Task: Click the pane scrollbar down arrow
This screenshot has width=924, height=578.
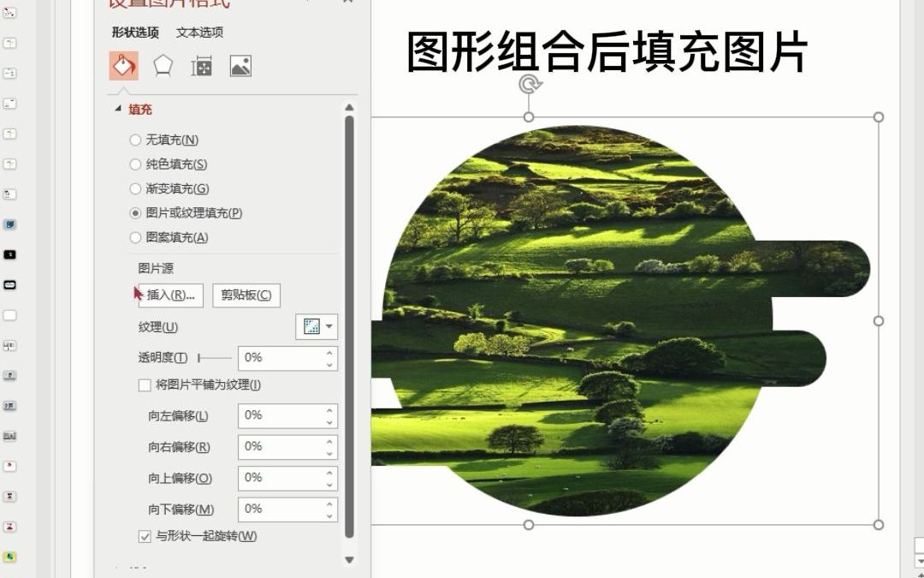Action: (349, 560)
